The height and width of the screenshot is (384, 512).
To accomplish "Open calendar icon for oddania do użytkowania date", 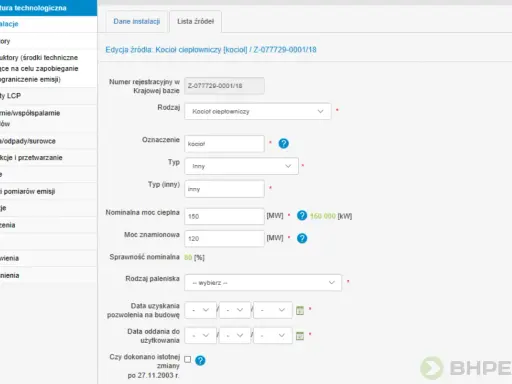I will pyautogui.click(x=300, y=336).
